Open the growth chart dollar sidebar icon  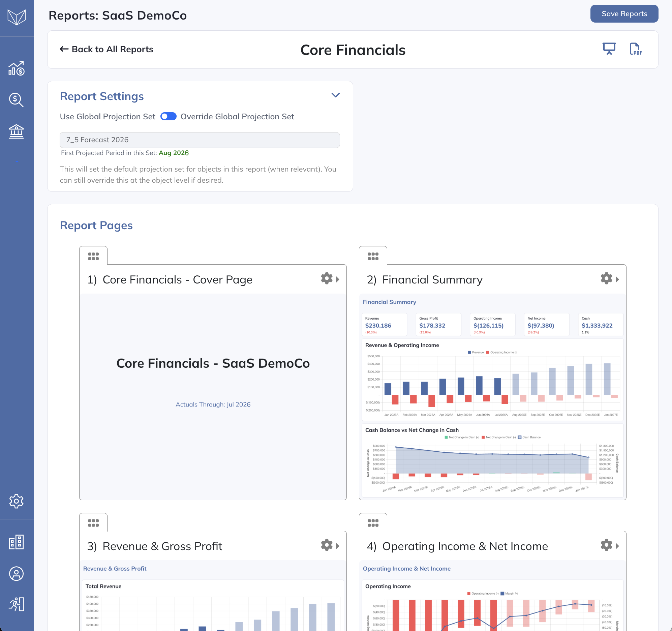tap(16, 68)
